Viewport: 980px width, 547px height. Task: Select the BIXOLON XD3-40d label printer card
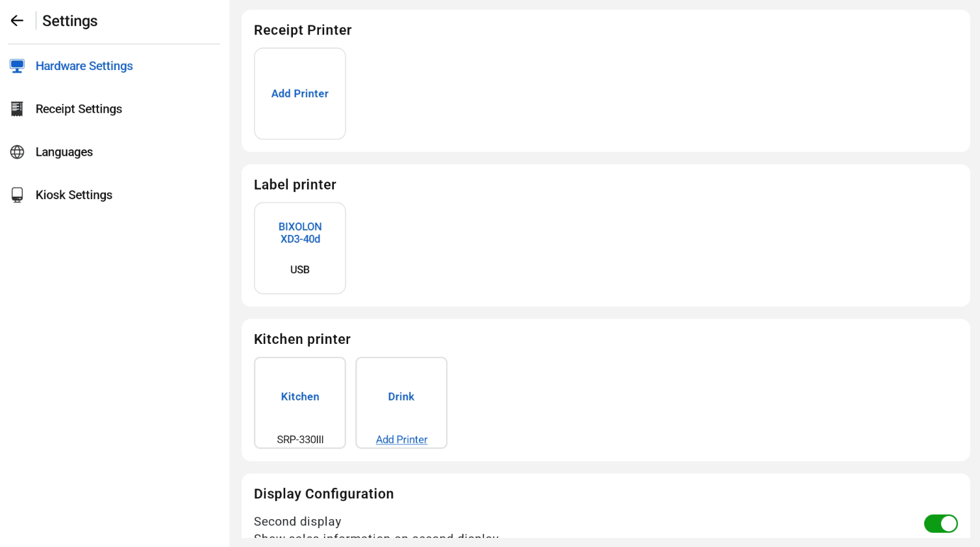click(x=300, y=248)
